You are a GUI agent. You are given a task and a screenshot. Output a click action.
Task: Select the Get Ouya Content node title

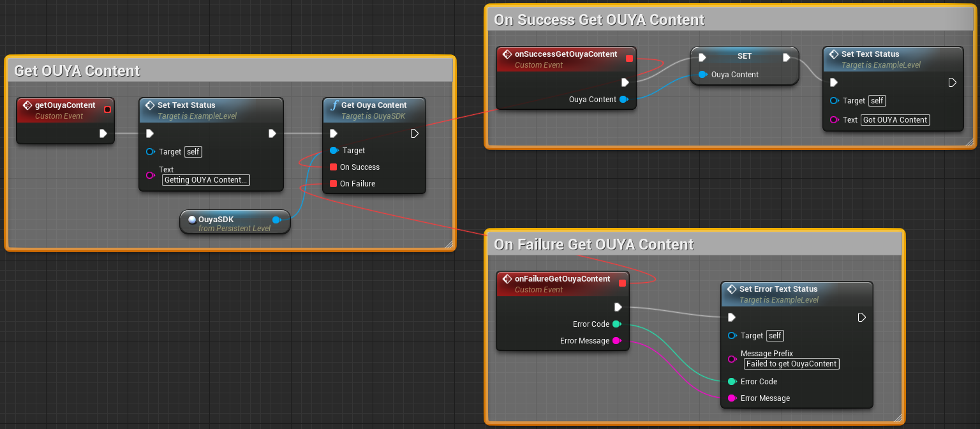coord(374,105)
